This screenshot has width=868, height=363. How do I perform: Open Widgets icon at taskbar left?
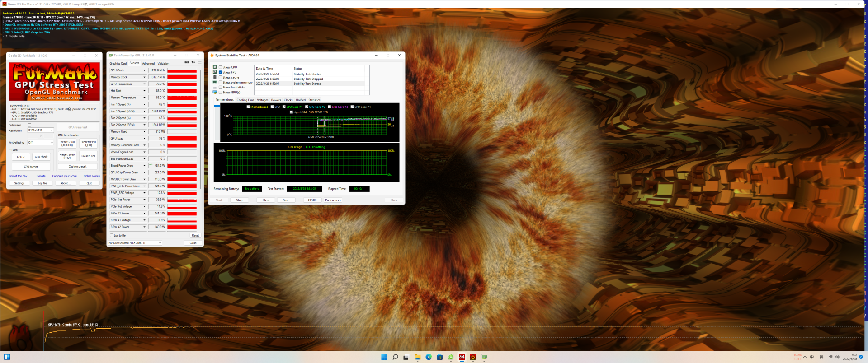point(7,357)
